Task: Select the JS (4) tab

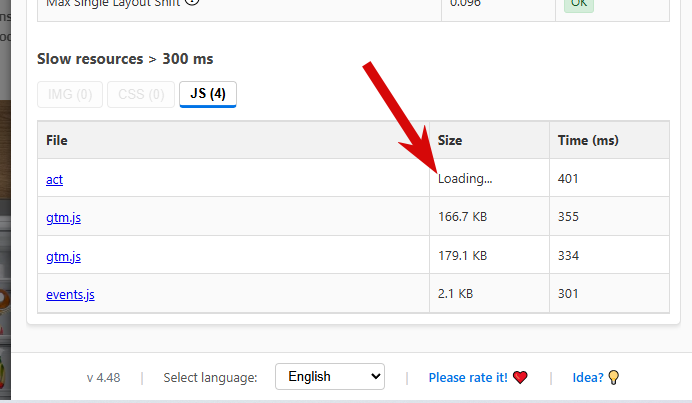Action: [x=208, y=94]
